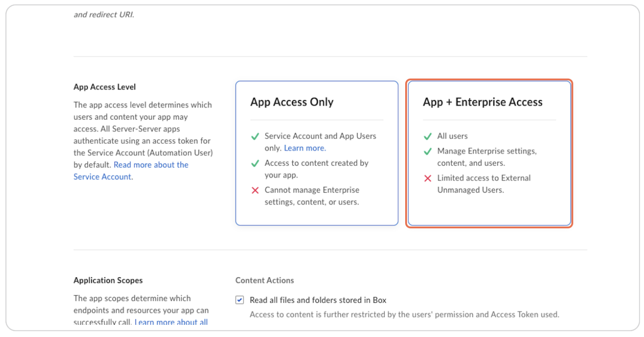Click the "Content Actions" header

coord(264,280)
